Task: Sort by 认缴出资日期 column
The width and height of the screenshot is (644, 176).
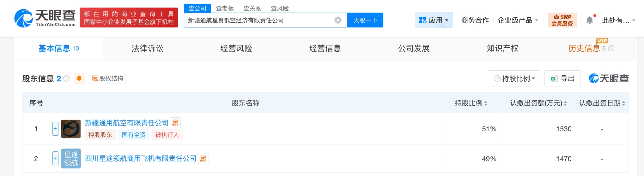Action: pyautogui.click(x=623, y=103)
